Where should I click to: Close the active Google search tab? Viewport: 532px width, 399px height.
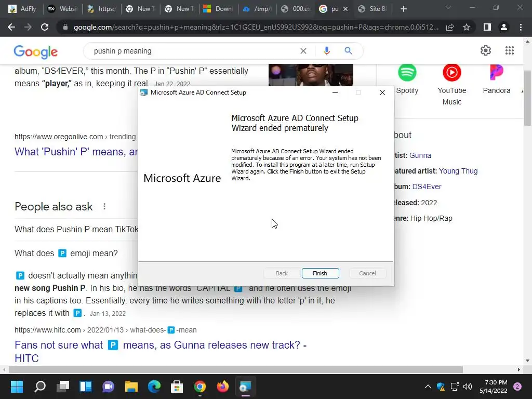point(345,9)
